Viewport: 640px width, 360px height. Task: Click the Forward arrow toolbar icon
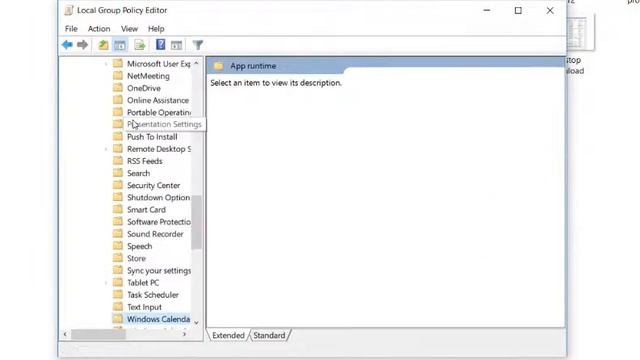[82, 45]
